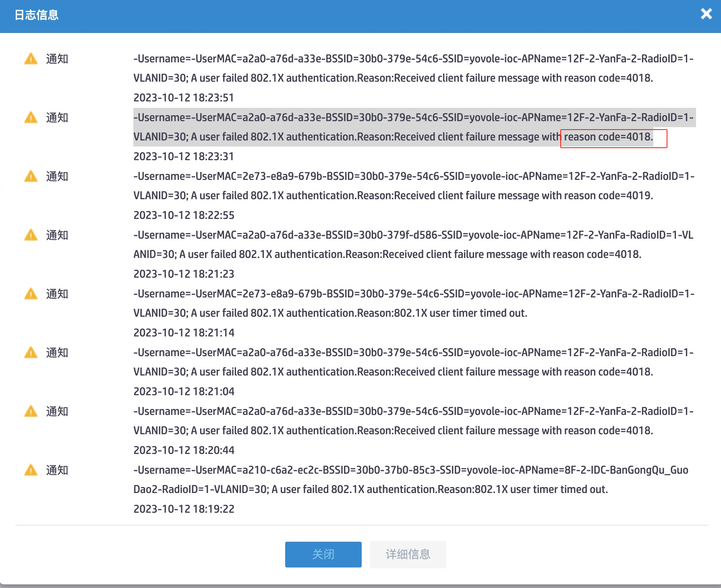Click the 关闭 button

[323, 555]
